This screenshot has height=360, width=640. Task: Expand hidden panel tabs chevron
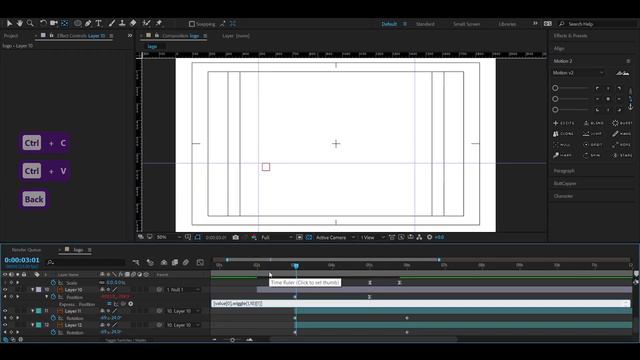pyautogui.click(x=130, y=36)
